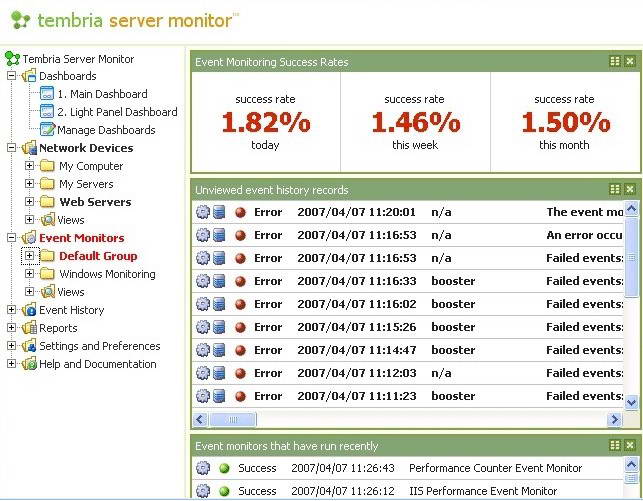Select the Windows Monitoring tree item
This screenshot has width=643, height=501.
tap(107, 274)
